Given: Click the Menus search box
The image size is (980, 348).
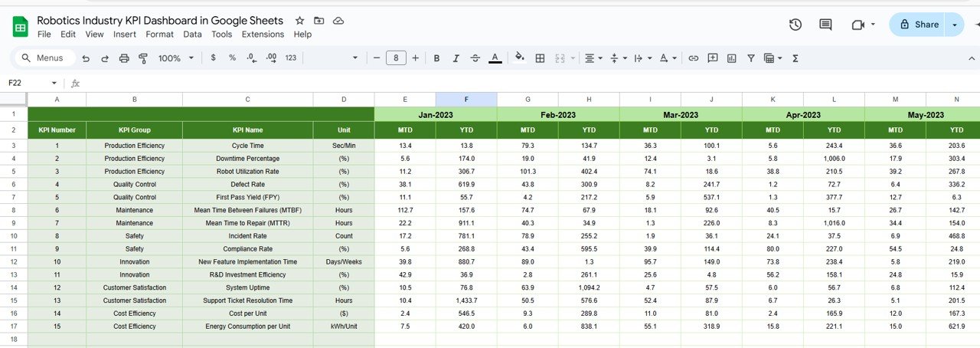Looking at the screenshot, I should (45, 58).
